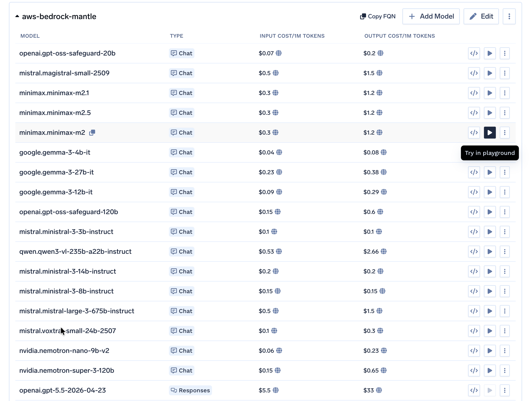Screen dimensions: 532x401
Task: Open more options for minimax.minimax-m2.1 row
Action: tap(505, 93)
